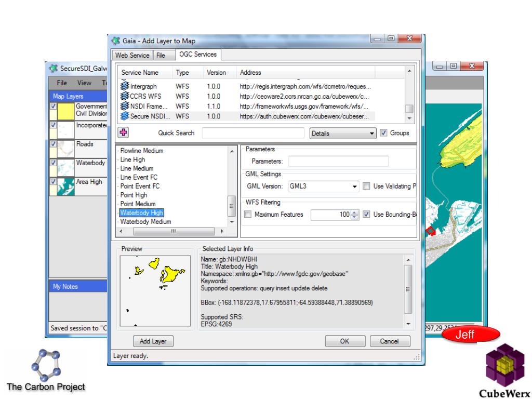Sort by the Type column header
Viewport: 532px width, 399px height.
(x=188, y=73)
